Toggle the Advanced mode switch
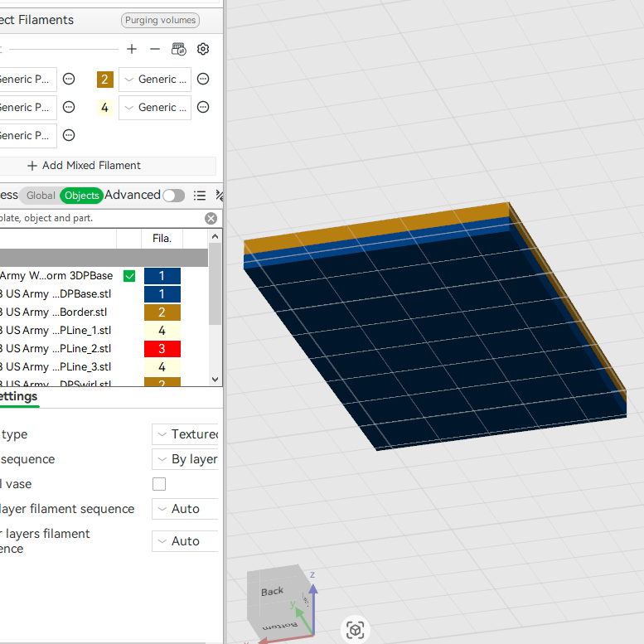644x644 pixels. tap(174, 196)
